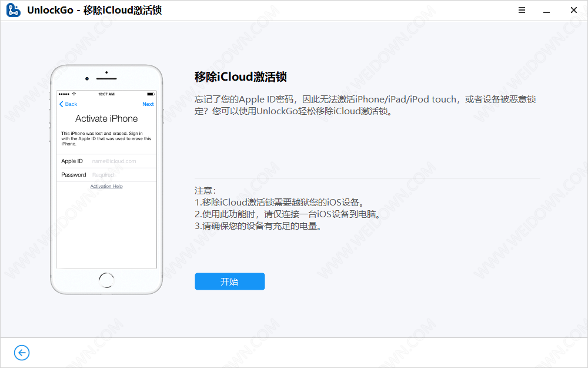Click the note line 2.使用此功能时
Image resolution: width=588 pixels, height=368 pixels.
coord(288,214)
